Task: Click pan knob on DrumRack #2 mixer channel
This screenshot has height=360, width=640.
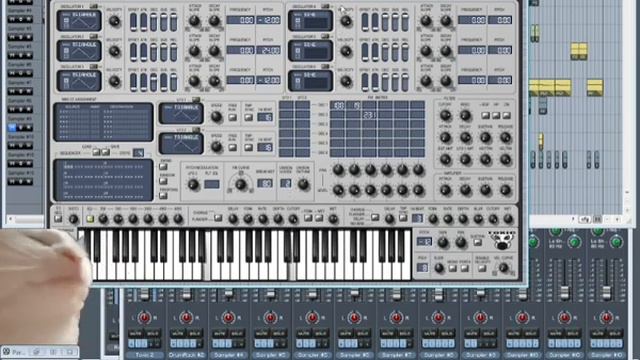Action: (186, 318)
